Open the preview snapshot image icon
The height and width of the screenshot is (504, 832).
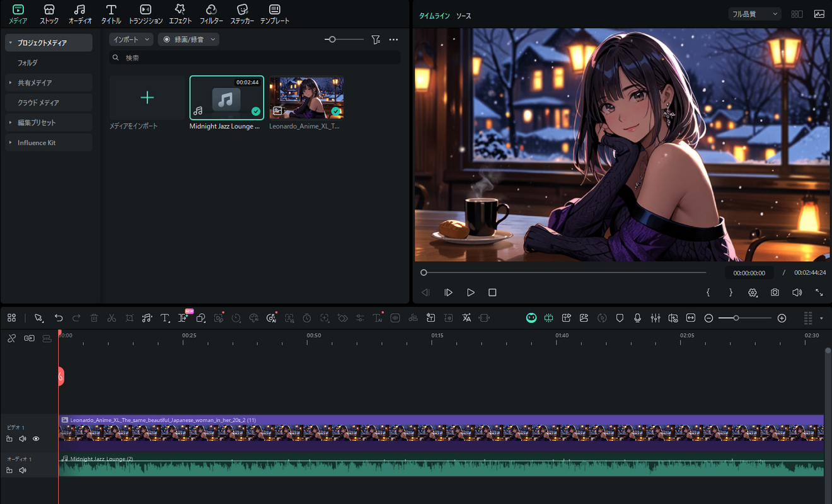(x=819, y=14)
